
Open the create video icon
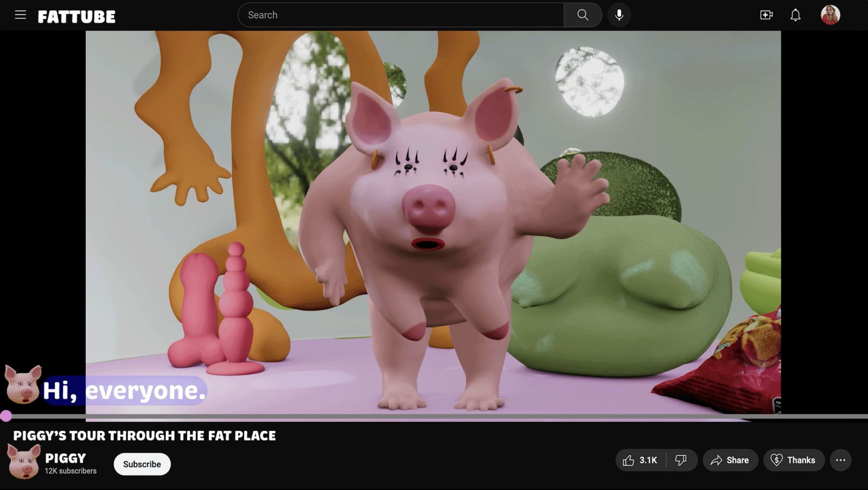(766, 15)
